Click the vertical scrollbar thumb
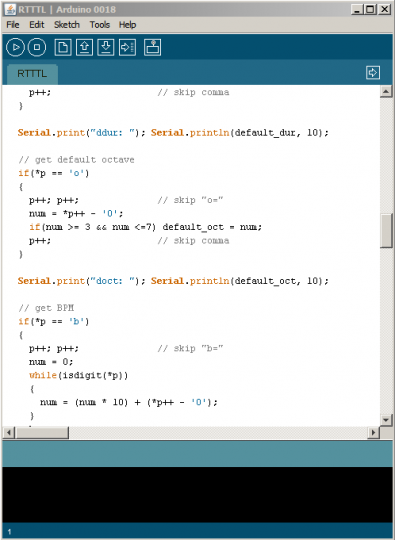 pyautogui.click(x=386, y=230)
